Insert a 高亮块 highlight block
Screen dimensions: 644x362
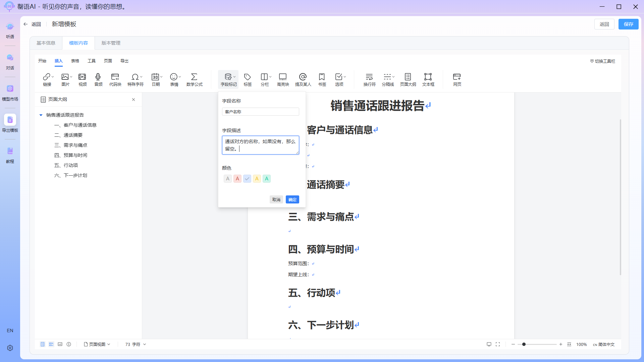[x=283, y=80]
